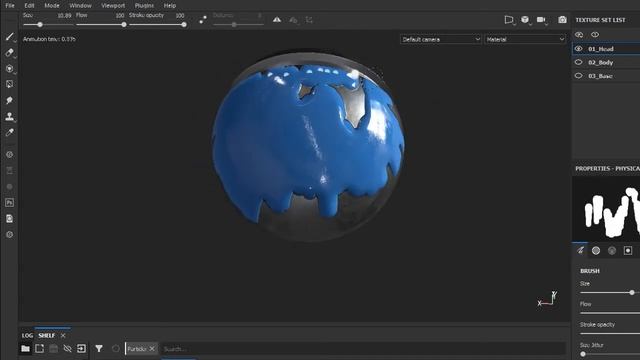Click the circular plugin icon below eyedropper
Screen dimensions: 640x360
9,155
